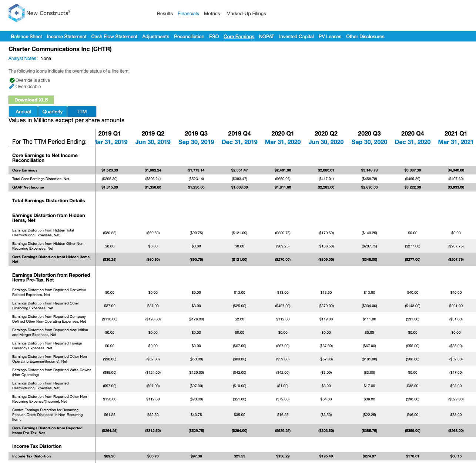Switch to the Income Statement tab
476x463 pixels.
click(67, 36)
